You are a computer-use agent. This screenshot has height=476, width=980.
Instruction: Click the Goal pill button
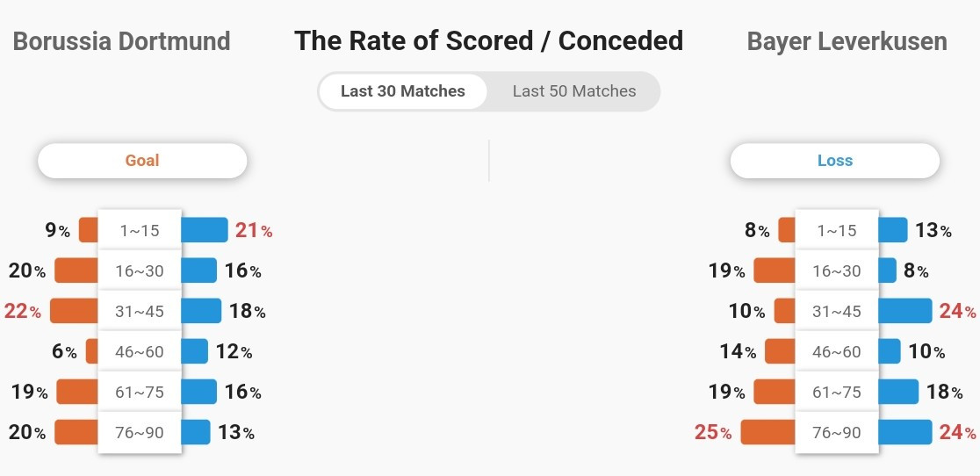point(142,161)
